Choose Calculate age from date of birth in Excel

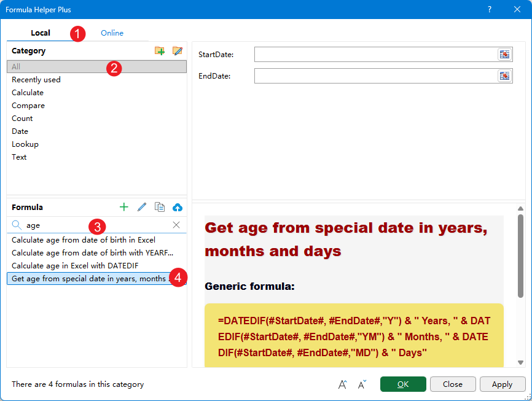pyautogui.click(x=96, y=240)
